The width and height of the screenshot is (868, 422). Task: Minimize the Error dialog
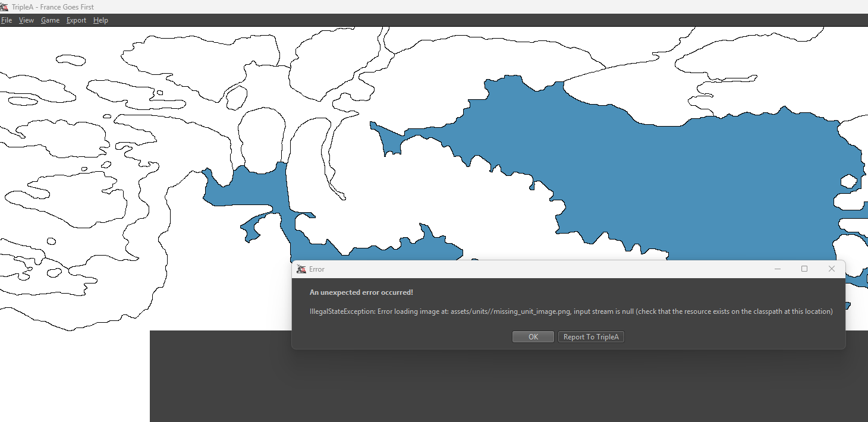point(777,269)
